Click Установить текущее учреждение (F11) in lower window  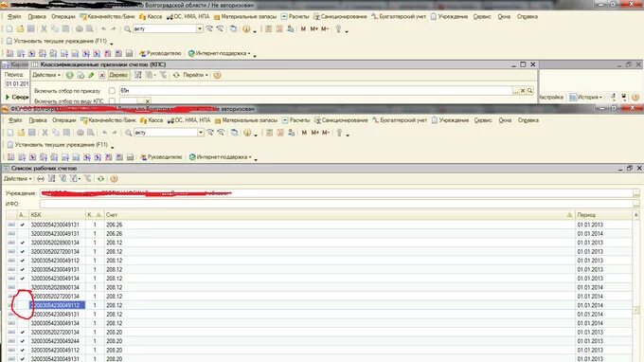pos(58,145)
